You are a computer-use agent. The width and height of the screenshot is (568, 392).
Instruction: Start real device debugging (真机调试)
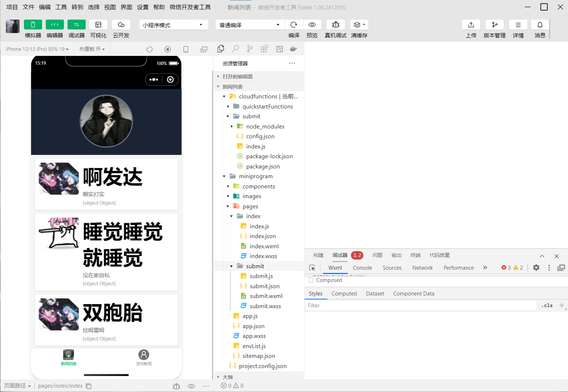point(336,25)
